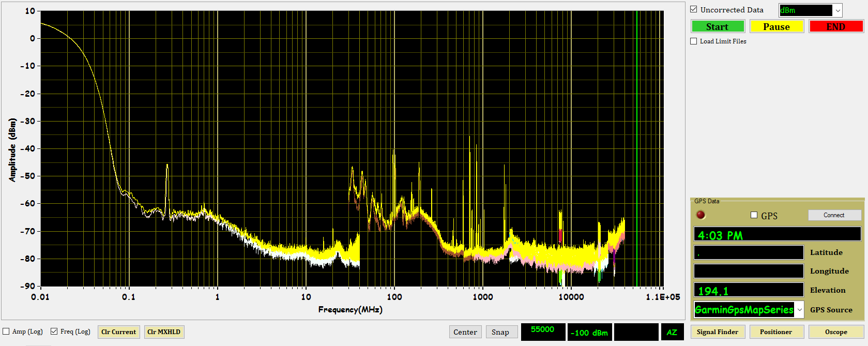
Task: Click the red GPS status indicator light
Action: point(701,215)
